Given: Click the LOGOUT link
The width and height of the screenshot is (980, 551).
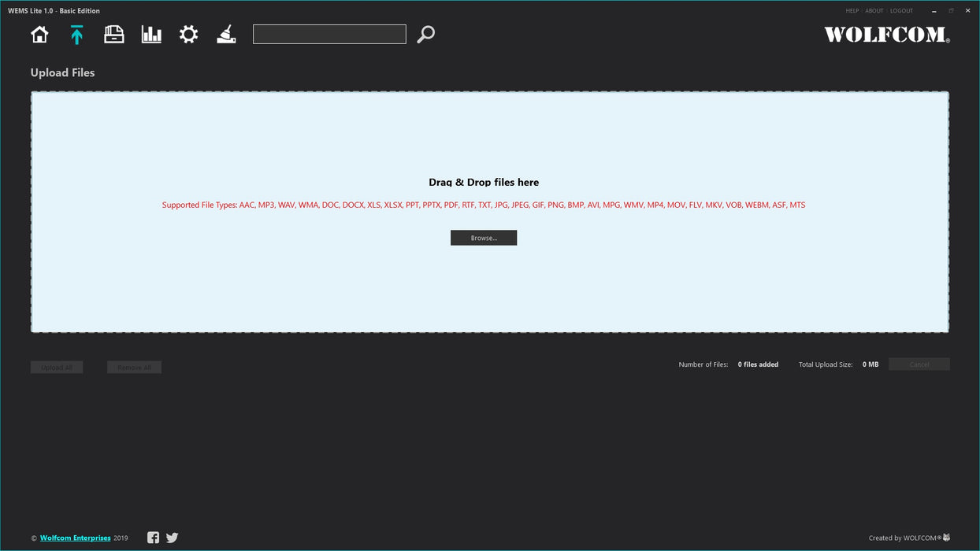Looking at the screenshot, I should 901,11.
